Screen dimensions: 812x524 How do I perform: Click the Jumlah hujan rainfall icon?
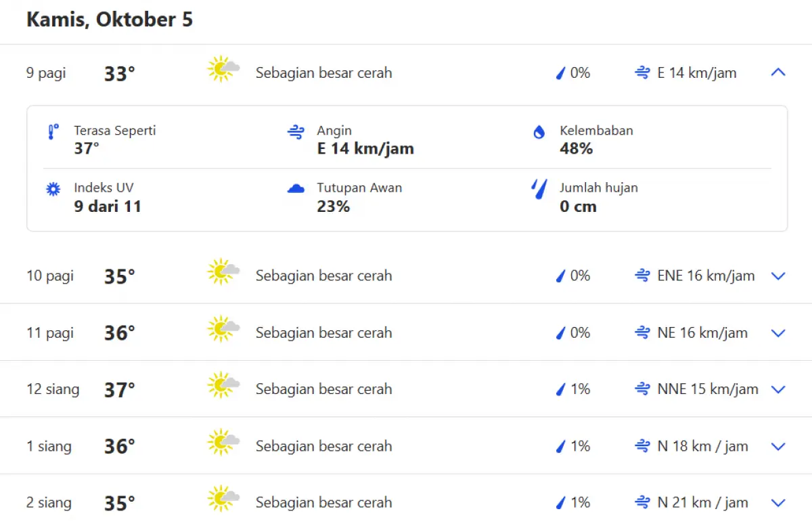(538, 190)
